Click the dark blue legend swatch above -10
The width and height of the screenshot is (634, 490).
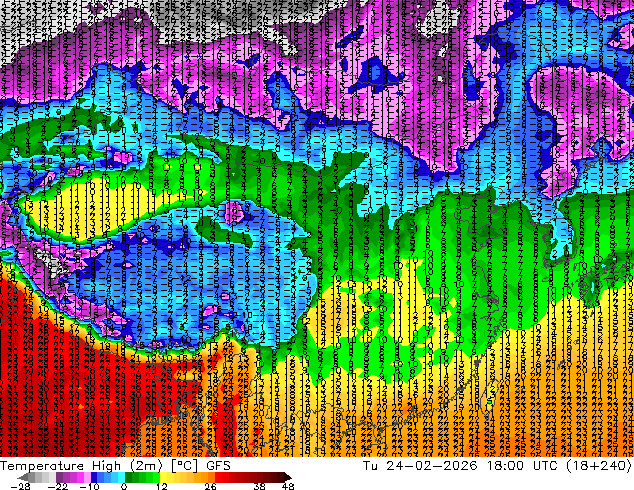tap(94, 477)
